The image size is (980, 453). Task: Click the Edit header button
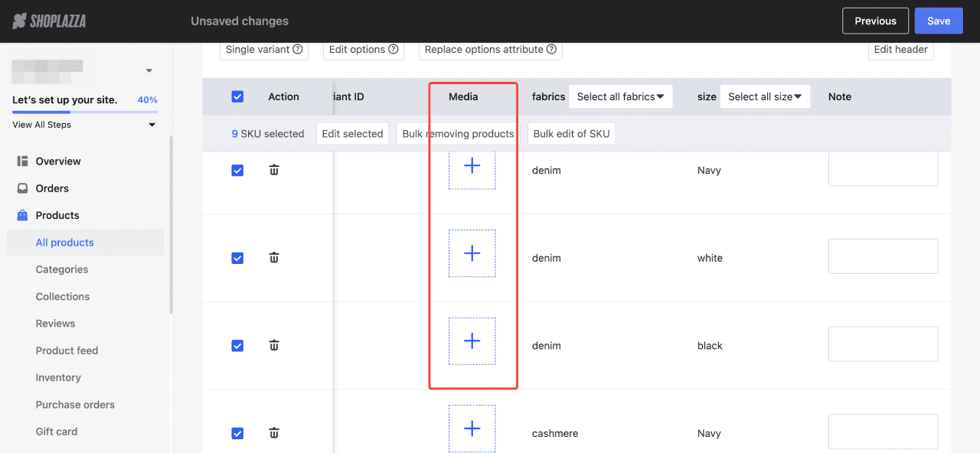901,50
